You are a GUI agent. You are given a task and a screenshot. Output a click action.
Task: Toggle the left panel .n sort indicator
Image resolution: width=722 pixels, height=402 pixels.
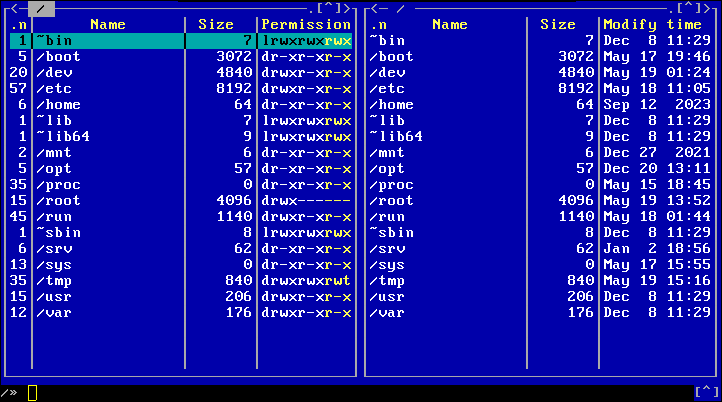click(18, 24)
